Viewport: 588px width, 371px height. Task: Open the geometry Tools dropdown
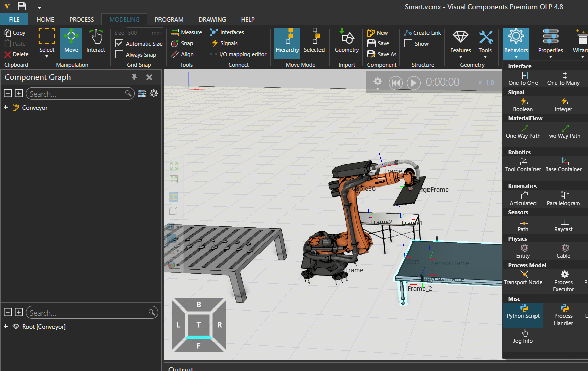(x=485, y=44)
